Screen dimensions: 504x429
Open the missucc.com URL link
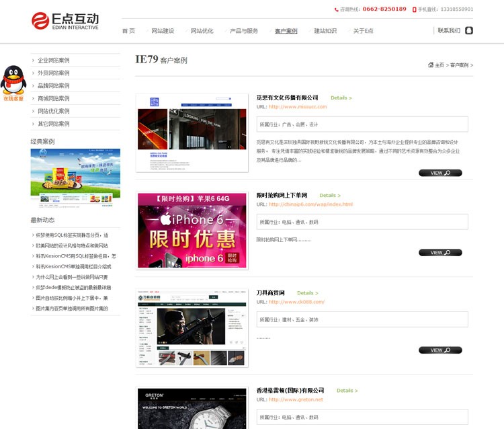click(x=298, y=107)
